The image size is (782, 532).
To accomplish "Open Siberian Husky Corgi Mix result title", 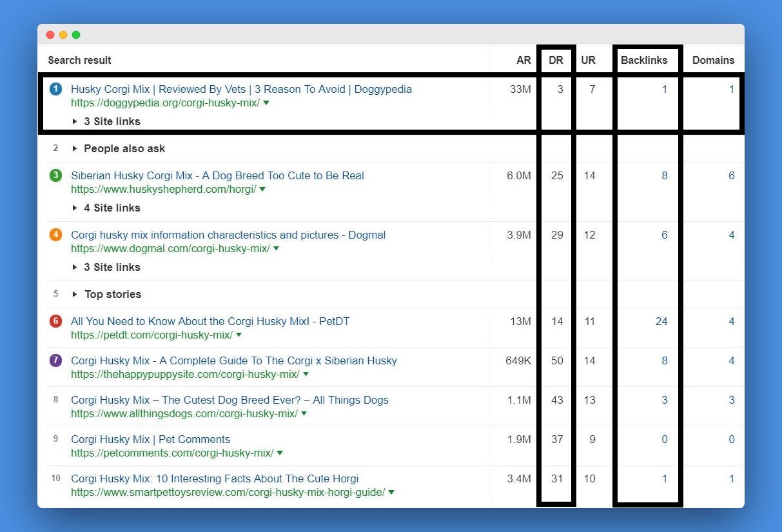I will pyautogui.click(x=217, y=175).
